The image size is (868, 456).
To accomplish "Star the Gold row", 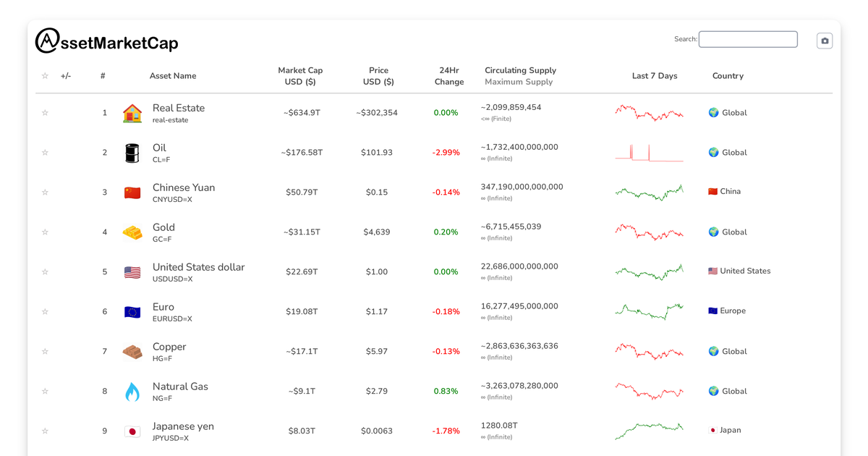I will [x=45, y=232].
